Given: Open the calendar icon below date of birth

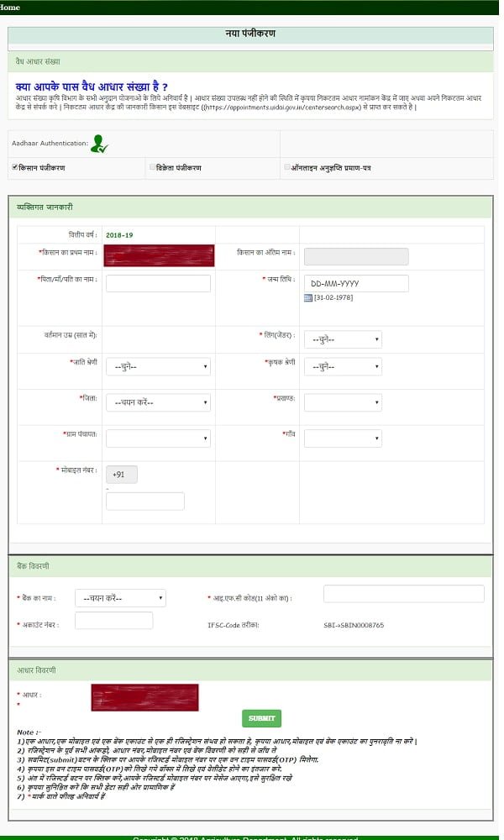Looking at the screenshot, I should pyautogui.click(x=308, y=298).
